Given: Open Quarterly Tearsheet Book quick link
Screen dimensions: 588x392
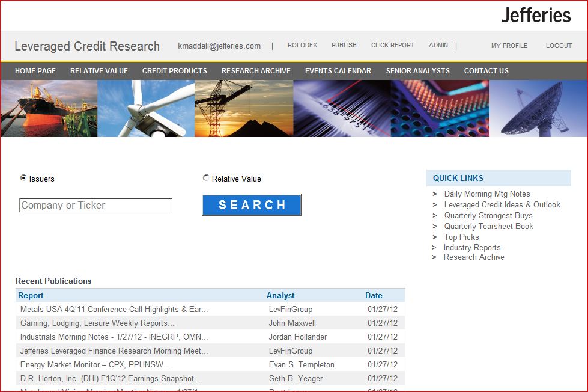Looking at the screenshot, I should pos(489,226).
